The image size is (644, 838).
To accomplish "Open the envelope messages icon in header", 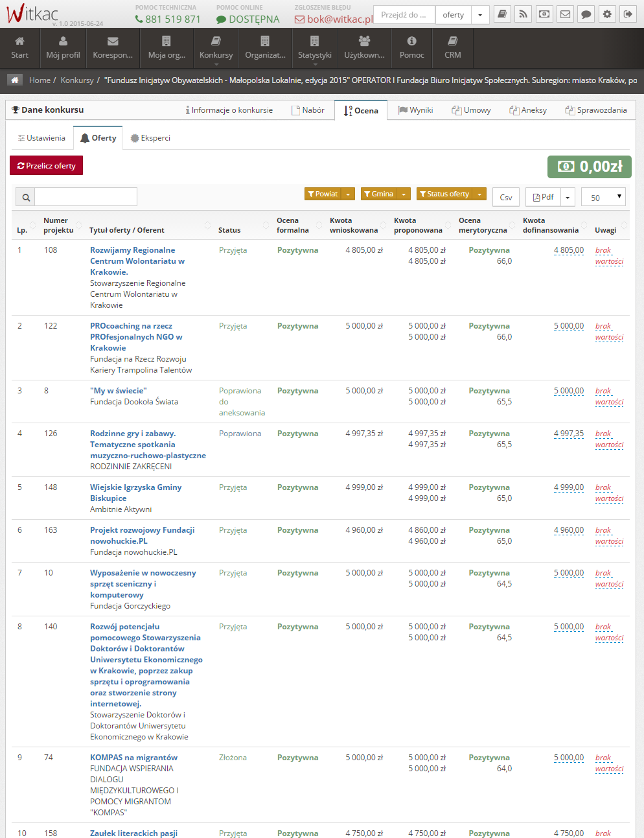I will click(565, 14).
